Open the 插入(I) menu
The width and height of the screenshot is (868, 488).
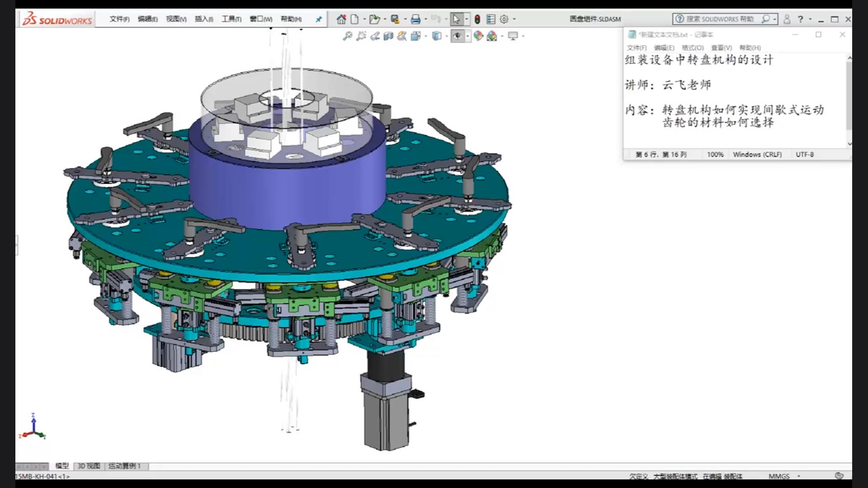tap(204, 19)
